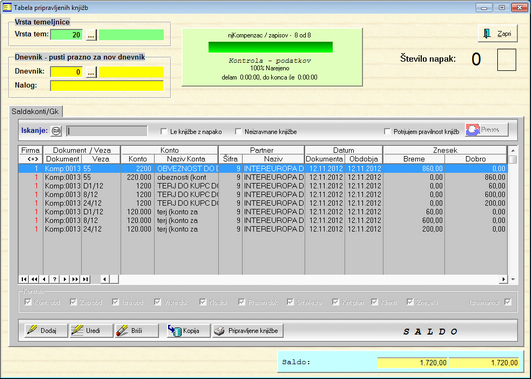Go to previous record with single-left arrow

coord(44,279)
